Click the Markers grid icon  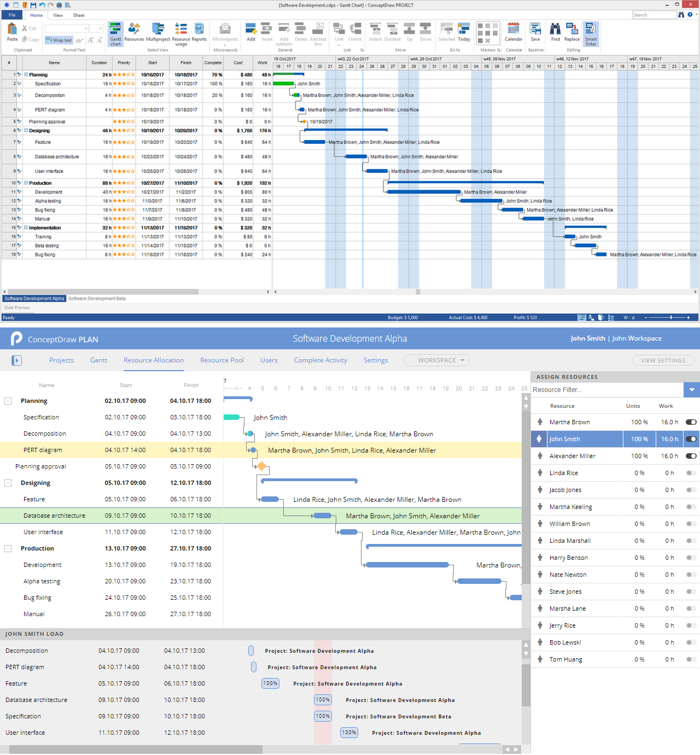[488, 33]
